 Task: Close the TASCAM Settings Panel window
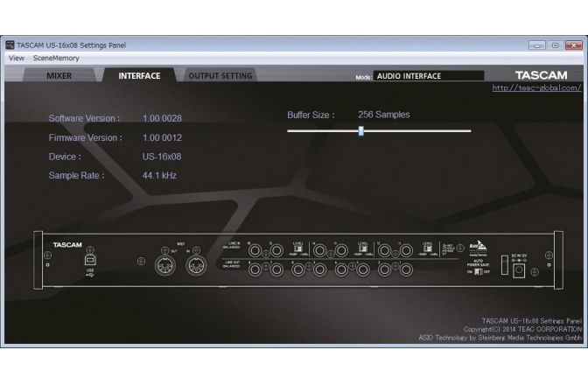tap(574, 45)
